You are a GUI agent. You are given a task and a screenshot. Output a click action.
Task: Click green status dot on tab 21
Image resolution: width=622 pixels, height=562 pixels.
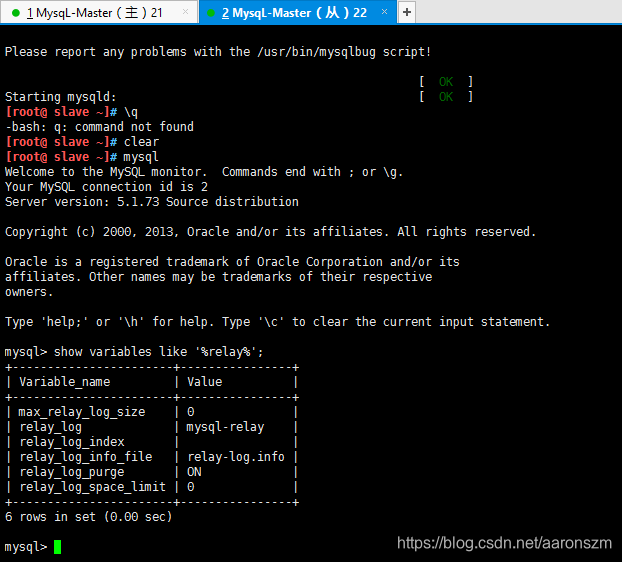coord(16,13)
